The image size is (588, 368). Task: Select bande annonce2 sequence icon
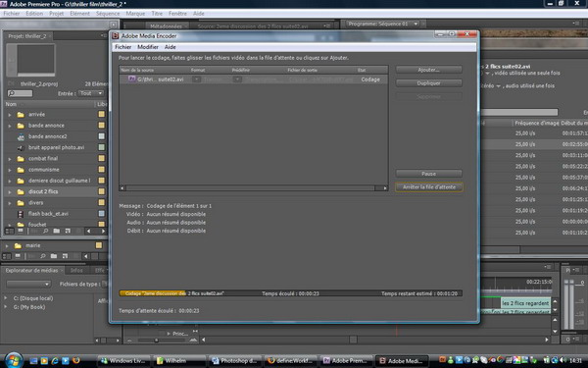coord(21,136)
